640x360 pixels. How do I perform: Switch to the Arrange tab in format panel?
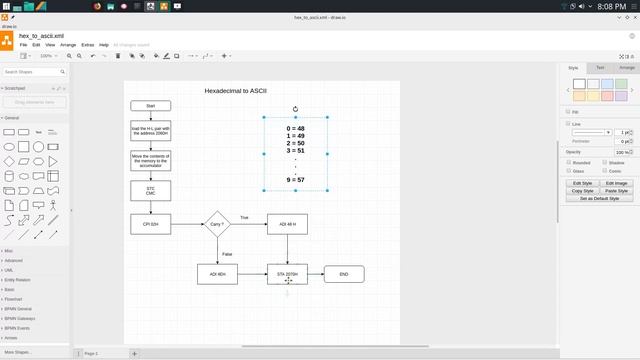627,68
